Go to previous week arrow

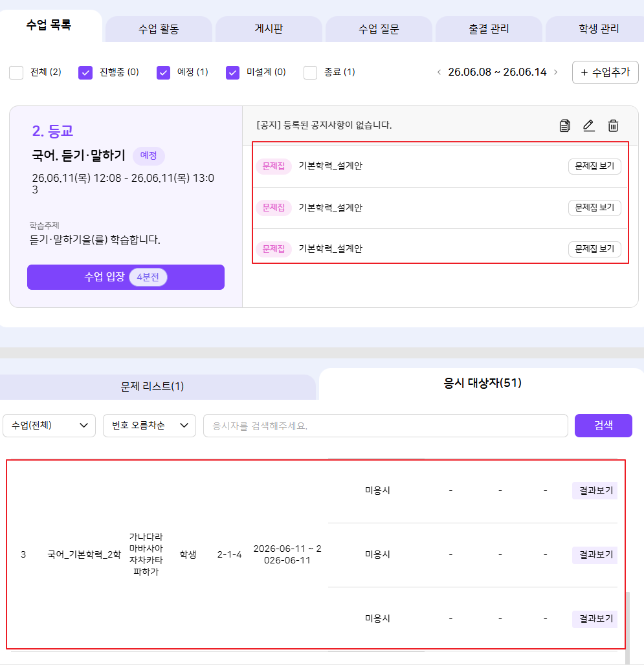pyautogui.click(x=439, y=72)
